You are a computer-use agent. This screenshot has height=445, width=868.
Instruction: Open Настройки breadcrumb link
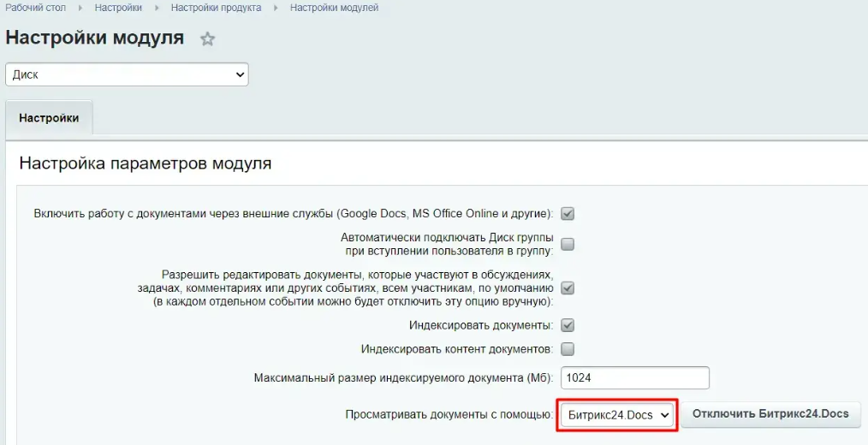tap(118, 8)
